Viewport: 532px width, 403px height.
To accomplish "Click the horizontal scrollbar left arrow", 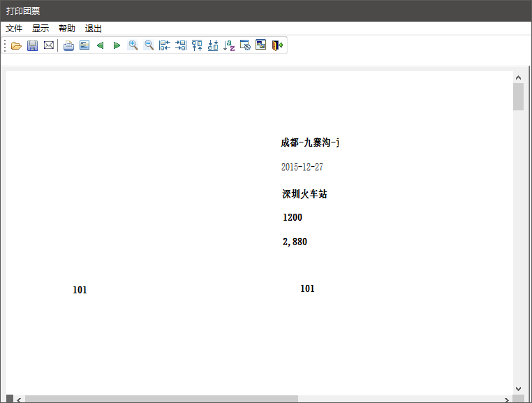I will [x=19, y=400].
